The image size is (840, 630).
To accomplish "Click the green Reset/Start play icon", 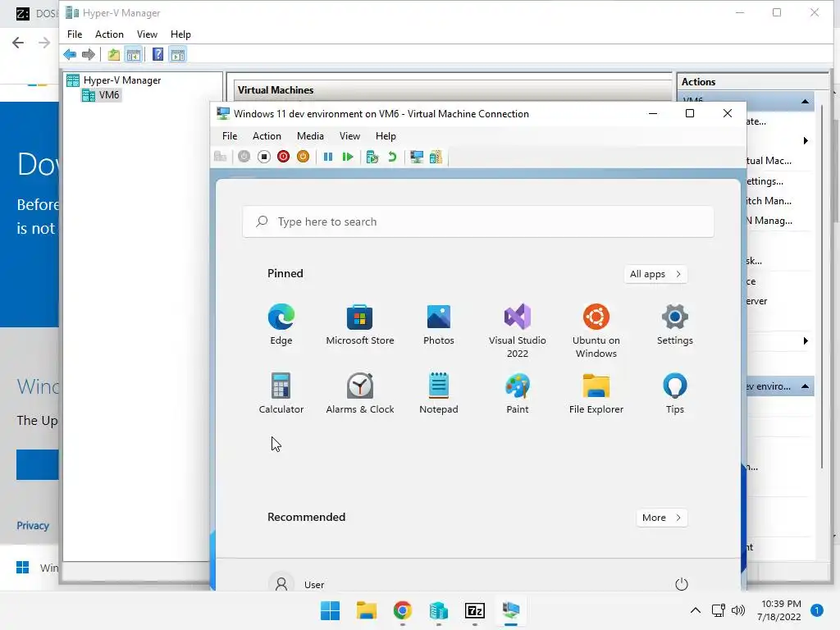I will pos(348,157).
